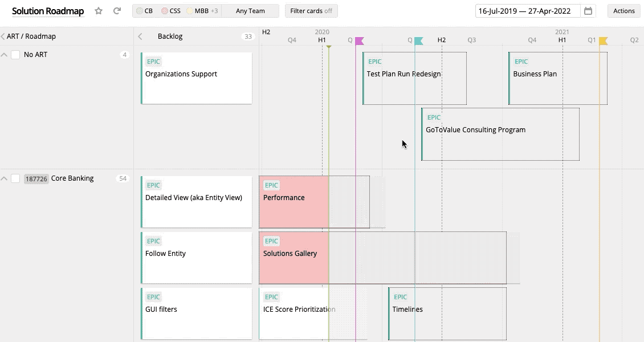Collapse the Backlog panel with its arrow

point(140,35)
